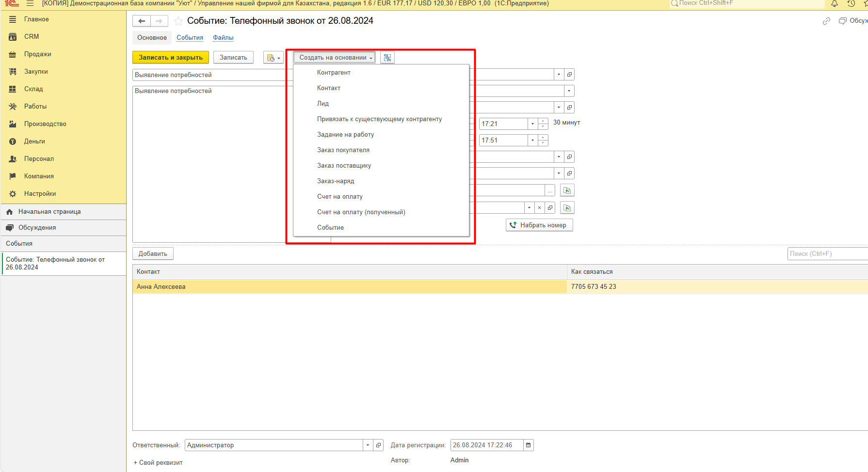Click the Поиск (Ctrl+F) search field
The width and height of the screenshot is (868, 472).
[827, 254]
